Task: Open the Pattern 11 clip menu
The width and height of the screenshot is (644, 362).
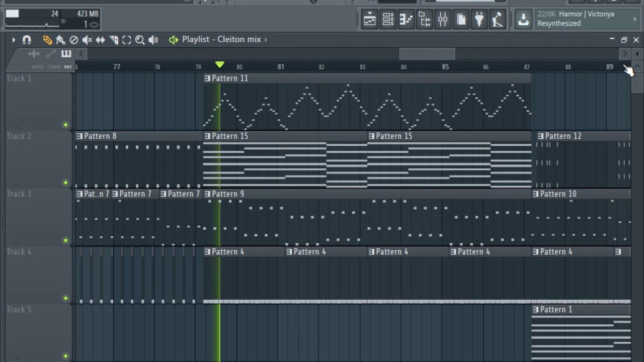Action: (x=207, y=78)
